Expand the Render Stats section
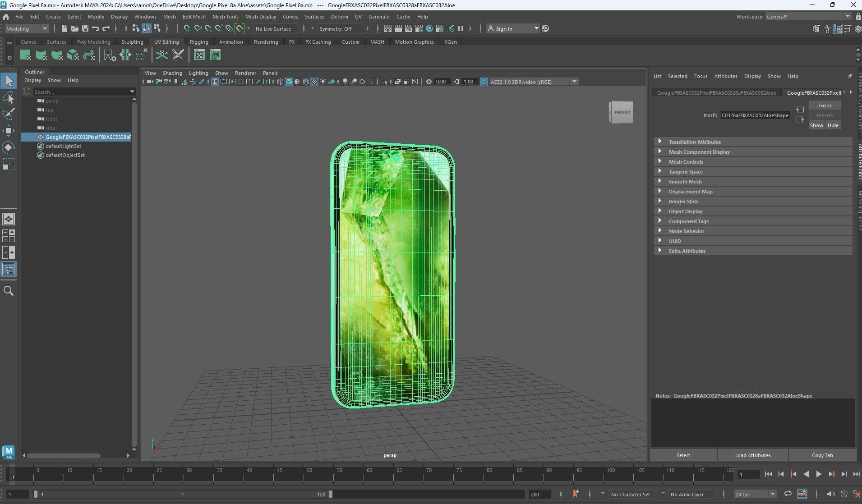 click(753, 201)
